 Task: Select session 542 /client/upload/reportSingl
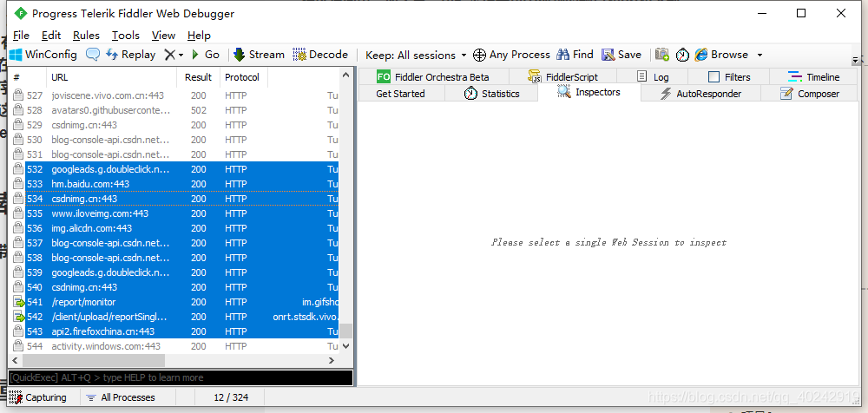click(174, 317)
